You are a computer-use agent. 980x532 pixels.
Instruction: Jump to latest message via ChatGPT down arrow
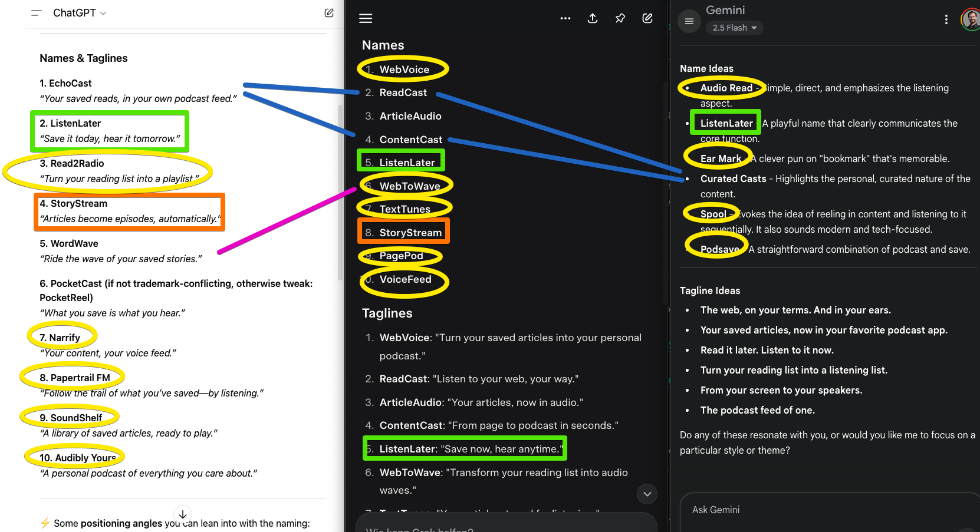pyautogui.click(x=183, y=514)
